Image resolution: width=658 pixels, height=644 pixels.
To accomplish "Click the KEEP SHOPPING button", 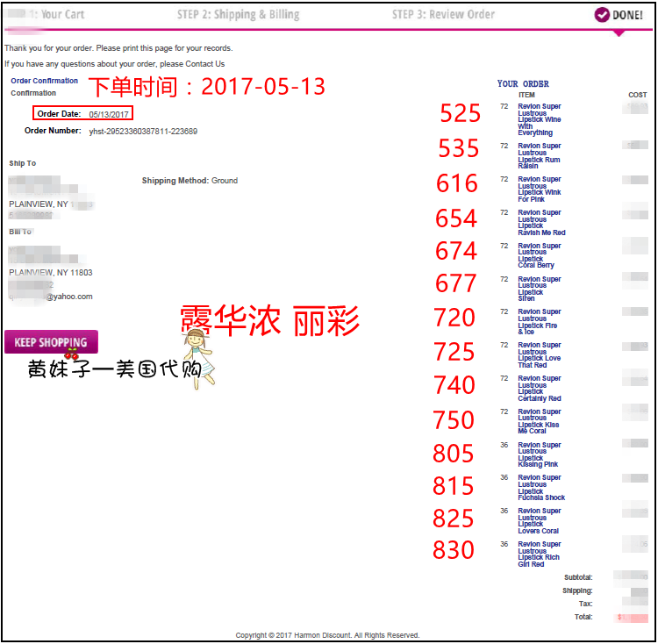I will point(51,342).
